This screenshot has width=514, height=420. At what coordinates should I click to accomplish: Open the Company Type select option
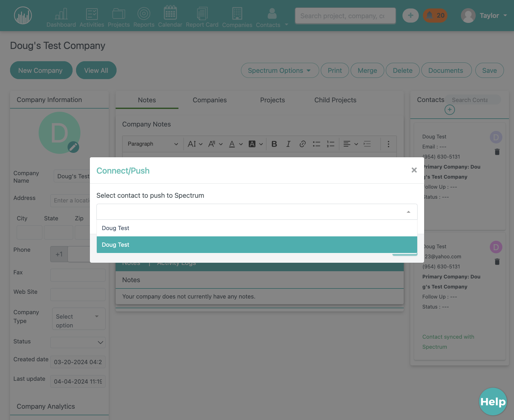click(79, 319)
